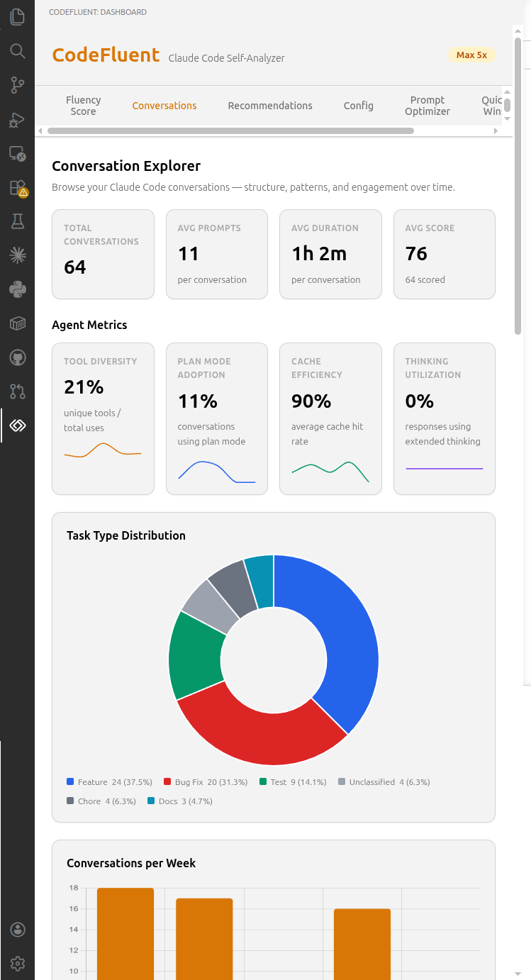Click the Thinking Utilization purple sparkline
The height and width of the screenshot is (980, 531).
[x=445, y=469]
